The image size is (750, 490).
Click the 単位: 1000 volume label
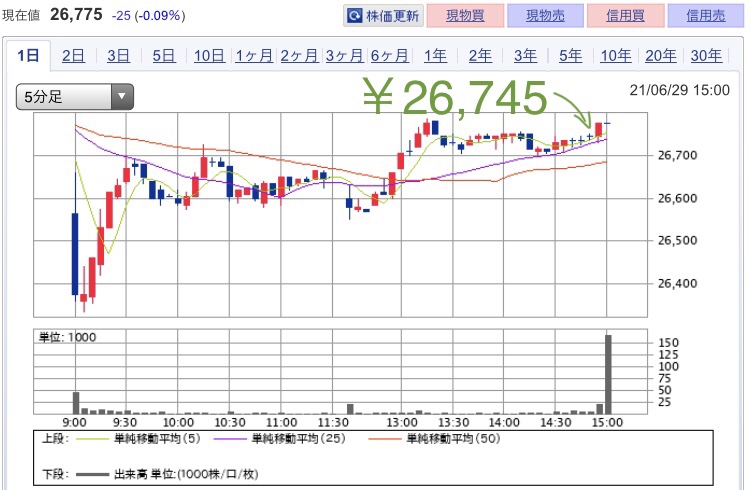(x=67, y=337)
